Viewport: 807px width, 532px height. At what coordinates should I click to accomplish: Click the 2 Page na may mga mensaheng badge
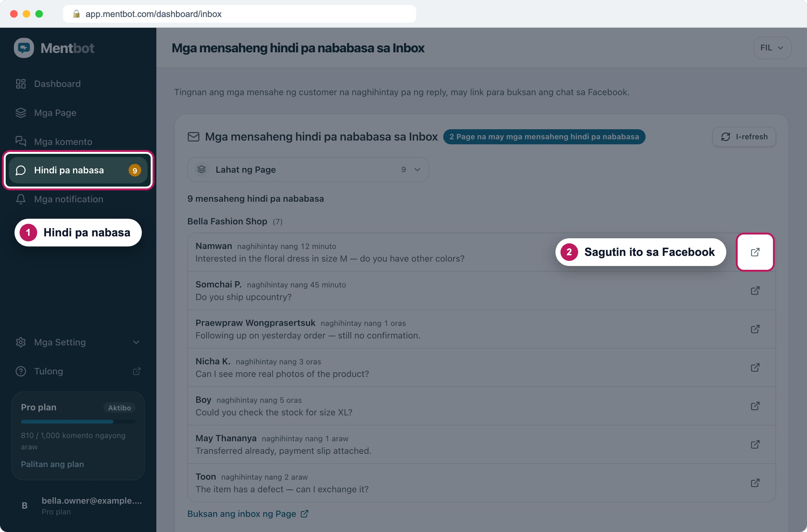pyautogui.click(x=544, y=137)
